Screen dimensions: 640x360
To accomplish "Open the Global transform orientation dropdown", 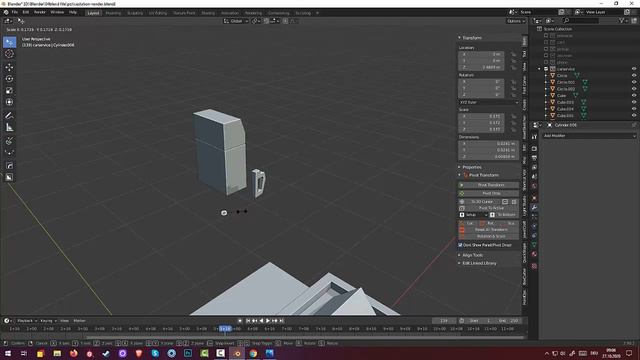I will point(236,21).
